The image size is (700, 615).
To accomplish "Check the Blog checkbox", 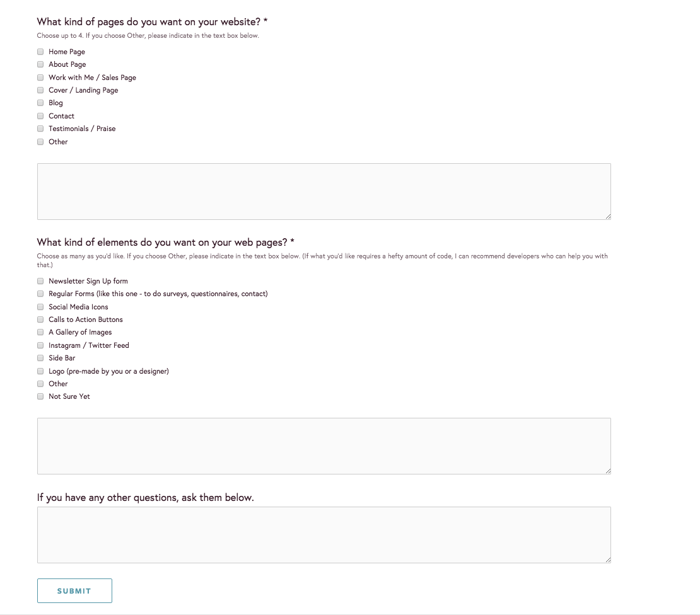I will pos(40,103).
